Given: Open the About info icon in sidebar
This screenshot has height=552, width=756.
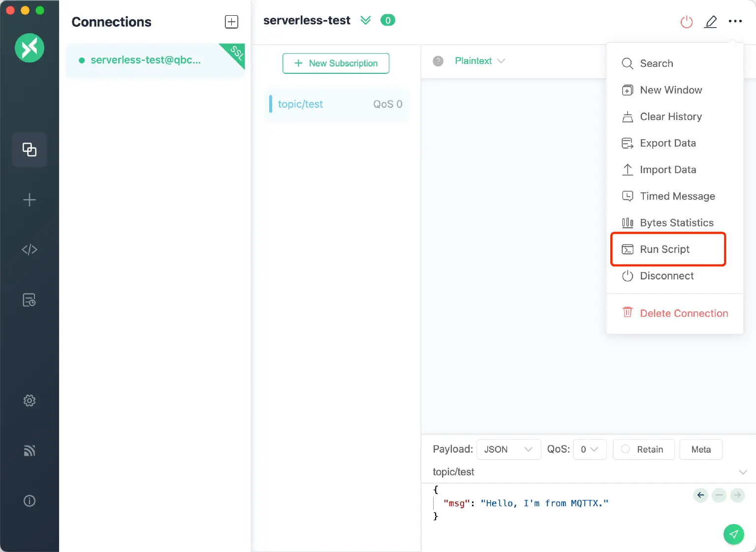Looking at the screenshot, I should click(x=30, y=501).
